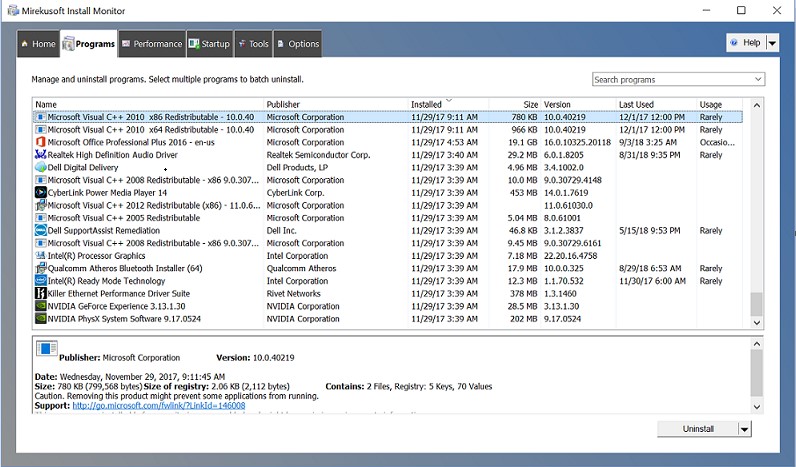Sort by the Publisher column header

click(x=336, y=104)
